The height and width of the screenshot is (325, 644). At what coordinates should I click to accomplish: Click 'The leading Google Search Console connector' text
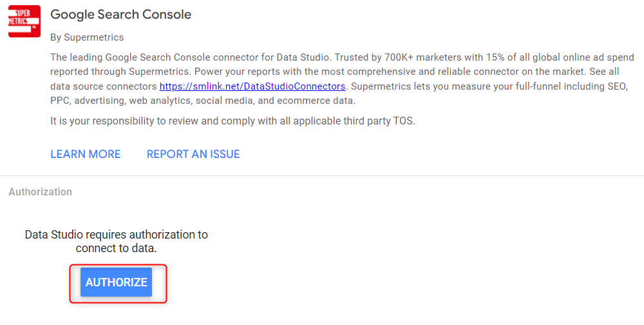point(151,57)
